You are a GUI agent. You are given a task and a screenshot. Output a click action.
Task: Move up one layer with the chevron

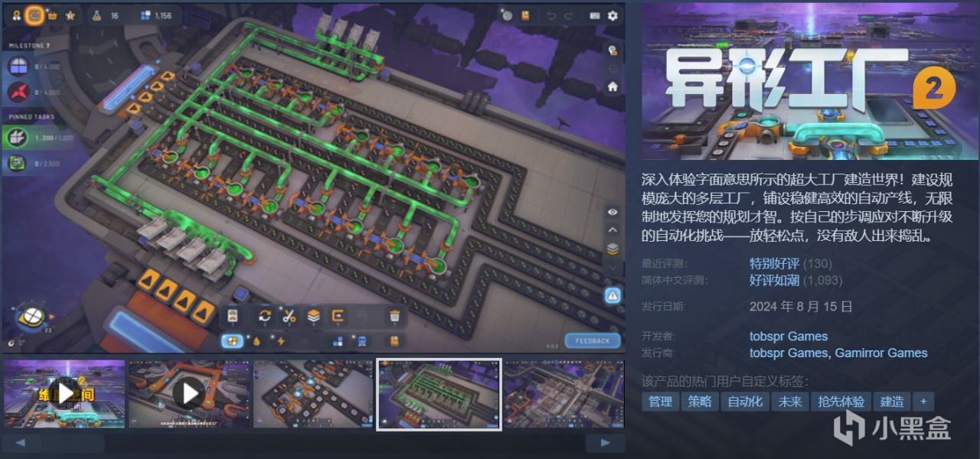click(612, 229)
